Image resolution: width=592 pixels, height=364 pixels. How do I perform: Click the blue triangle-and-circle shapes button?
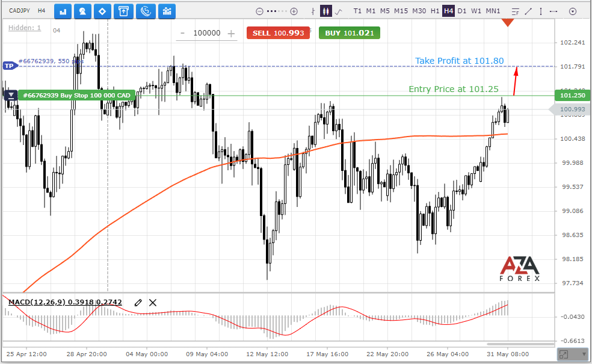[82, 11]
